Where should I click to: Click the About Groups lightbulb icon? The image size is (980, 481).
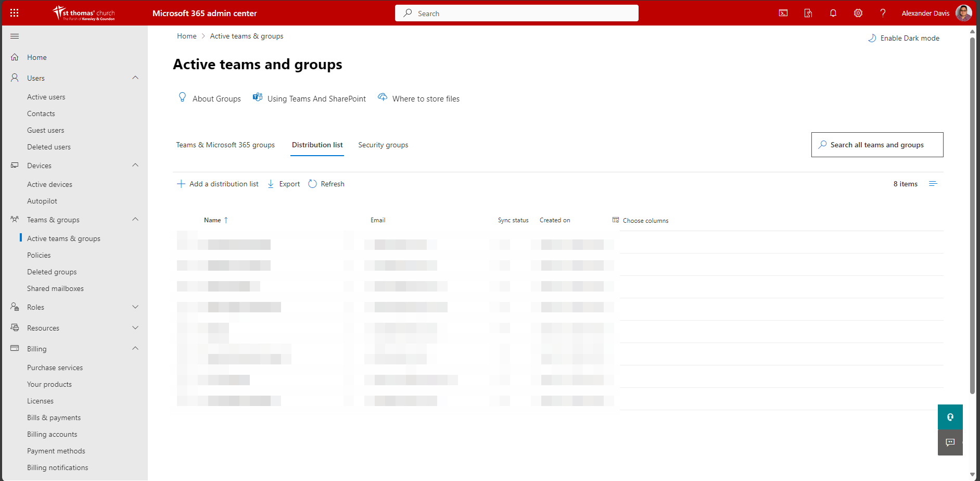click(182, 97)
